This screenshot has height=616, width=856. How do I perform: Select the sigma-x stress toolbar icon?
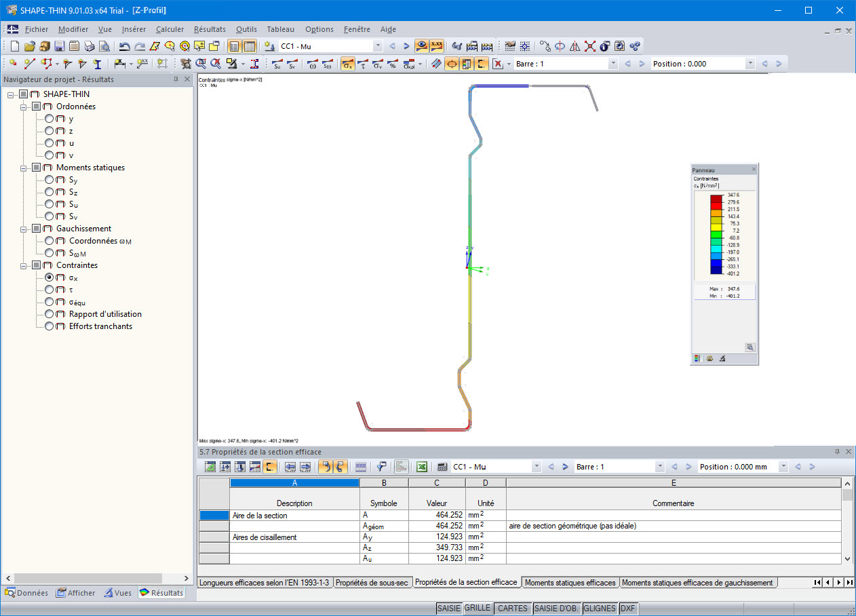(x=347, y=64)
